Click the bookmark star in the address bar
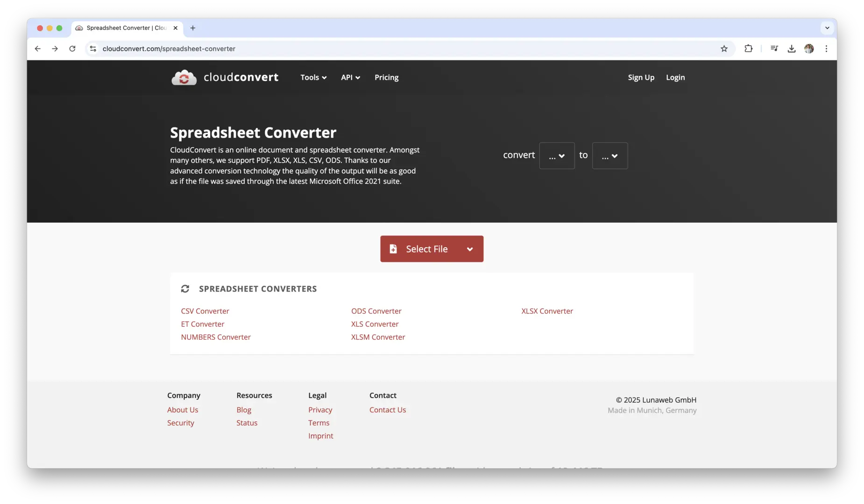 click(724, 49)
